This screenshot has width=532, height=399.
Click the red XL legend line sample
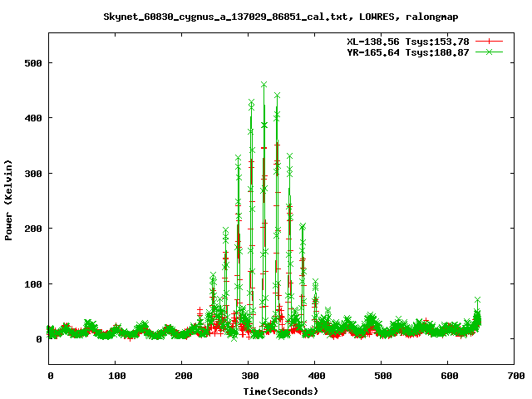click(x=489, y=42)
